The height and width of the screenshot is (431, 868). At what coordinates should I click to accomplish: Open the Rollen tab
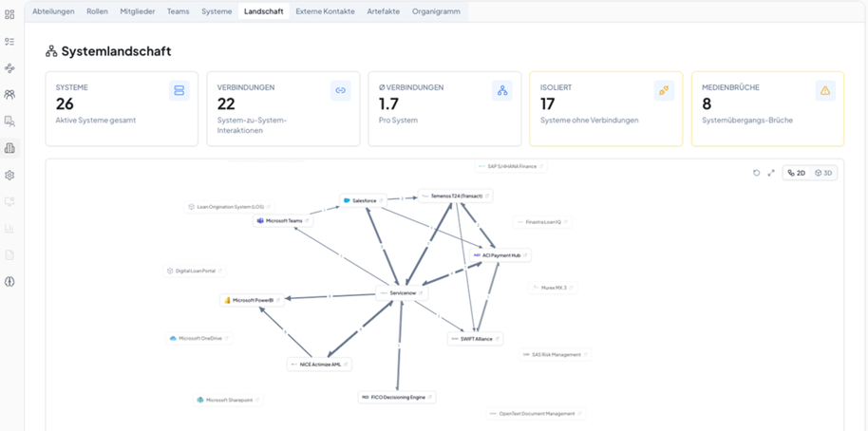98,11
